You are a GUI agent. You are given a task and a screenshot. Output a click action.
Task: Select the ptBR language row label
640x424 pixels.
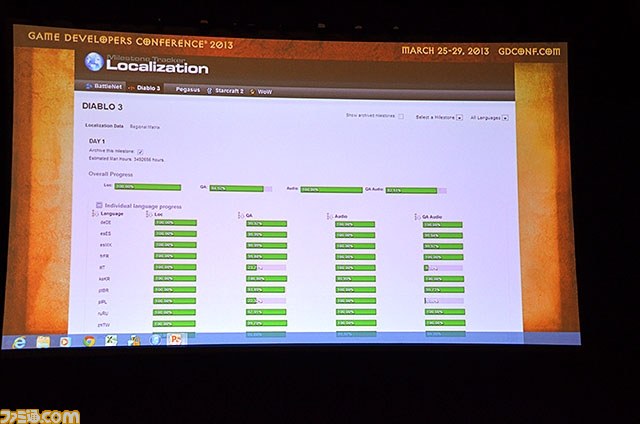pos(104,291)
